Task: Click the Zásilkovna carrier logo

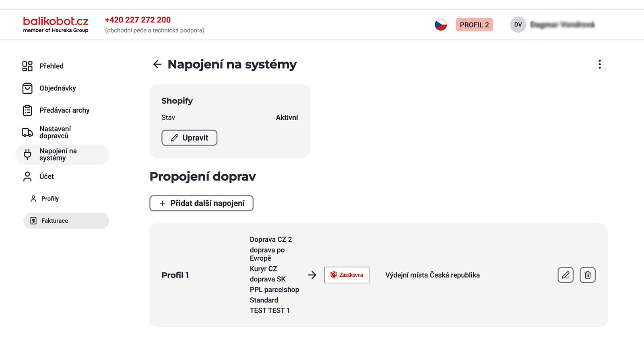Action: pyautogui.click(x=347, y=275)
